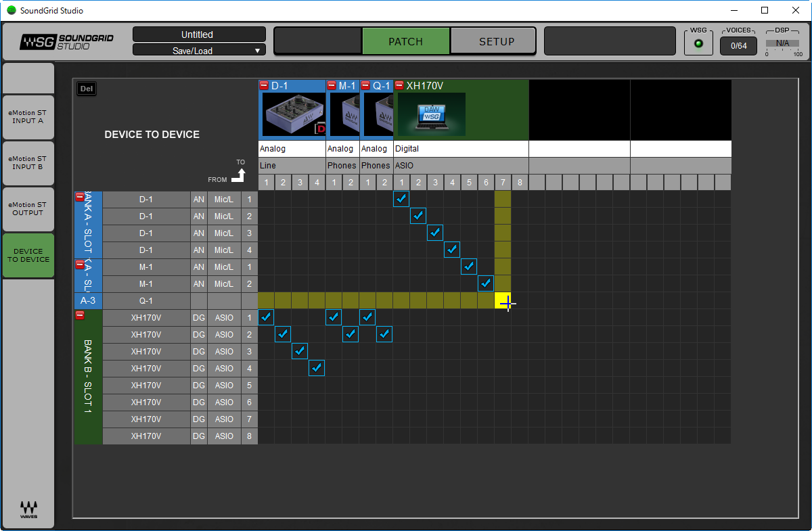Viewport: 812px width, 531px height.
Task: Click XH170V ASIO 7 row name
Action: tap(146, 419)
